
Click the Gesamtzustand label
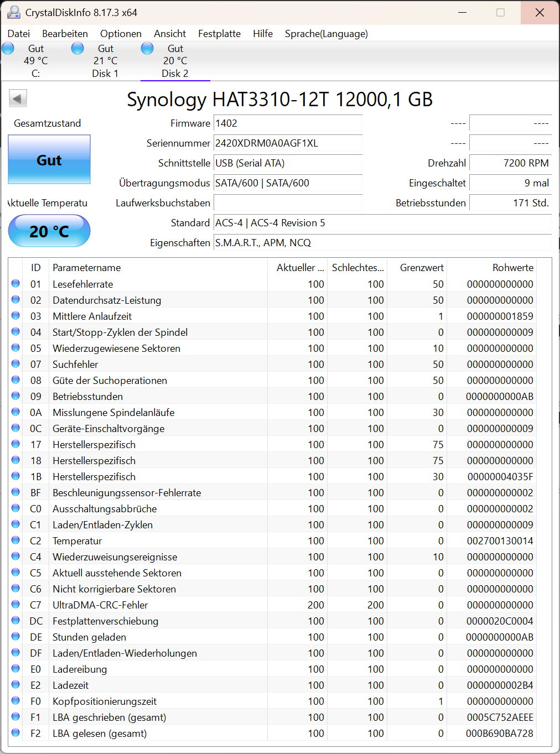click(48, 123)
